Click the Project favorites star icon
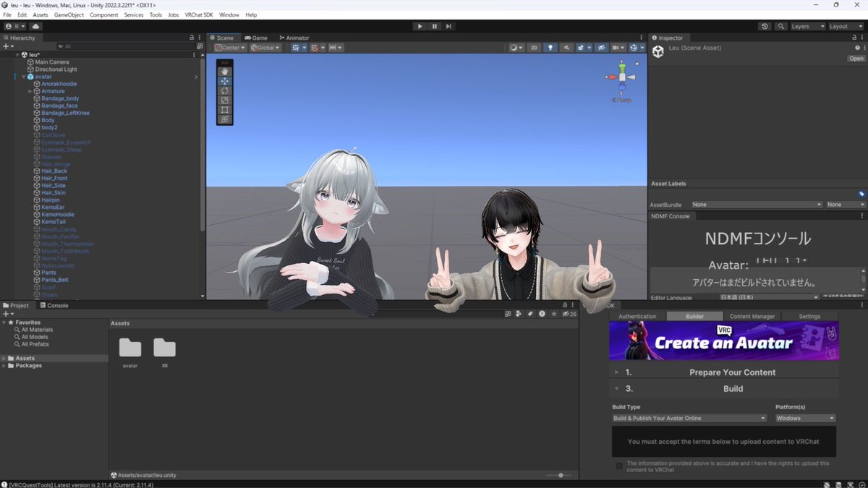Viewport: 868px width, 488px height. [553, 314]
